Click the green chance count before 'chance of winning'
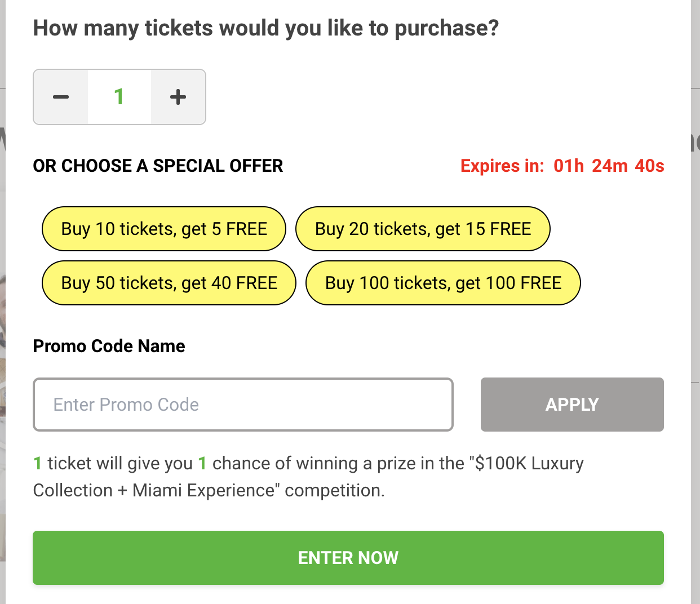This screenshot has height=604, width=700. (202, 463)
